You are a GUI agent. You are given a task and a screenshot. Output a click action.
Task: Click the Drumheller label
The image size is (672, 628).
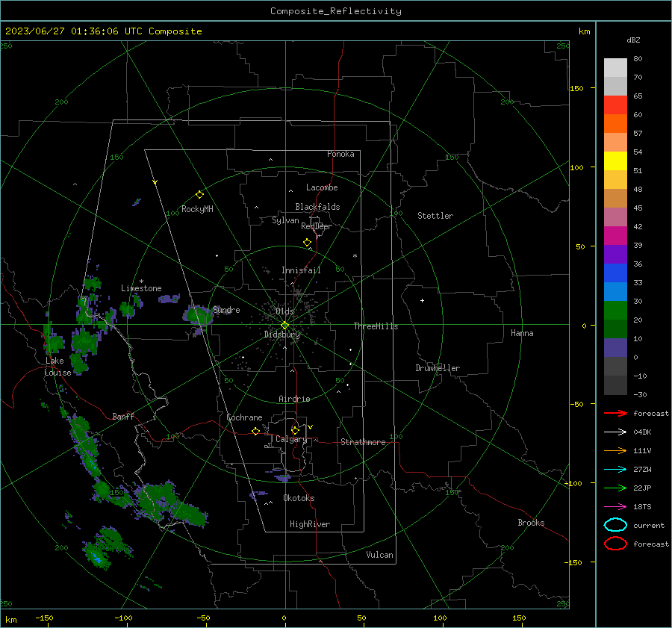click(x=438, y=368)
